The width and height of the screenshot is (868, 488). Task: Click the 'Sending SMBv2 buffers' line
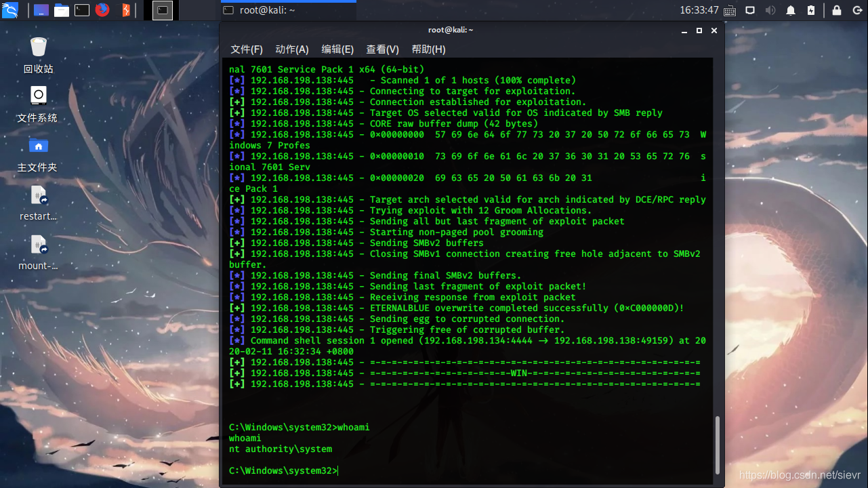tap(356, 243)
